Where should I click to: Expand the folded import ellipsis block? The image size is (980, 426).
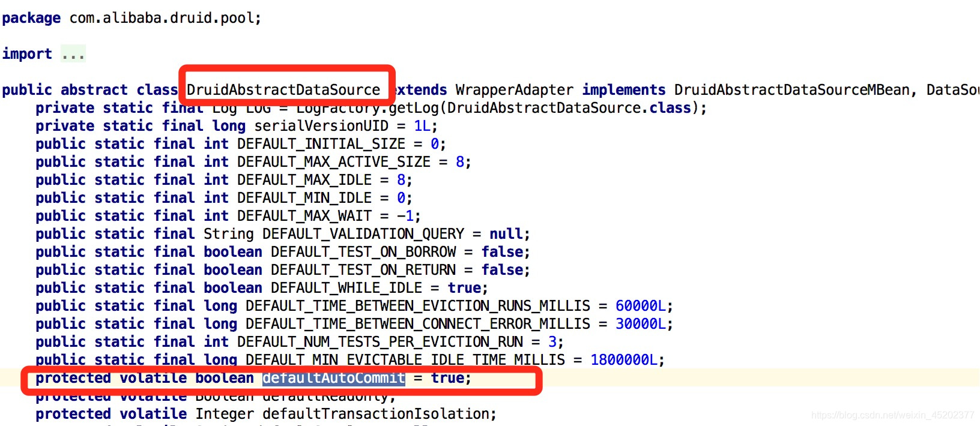(x=73, y=54)
